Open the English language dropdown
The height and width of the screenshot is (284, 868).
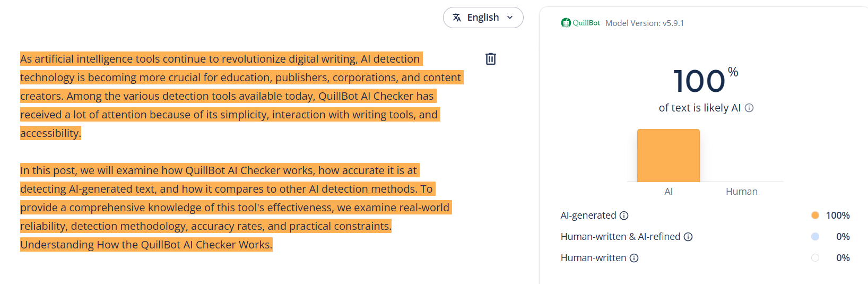point(483,18)
